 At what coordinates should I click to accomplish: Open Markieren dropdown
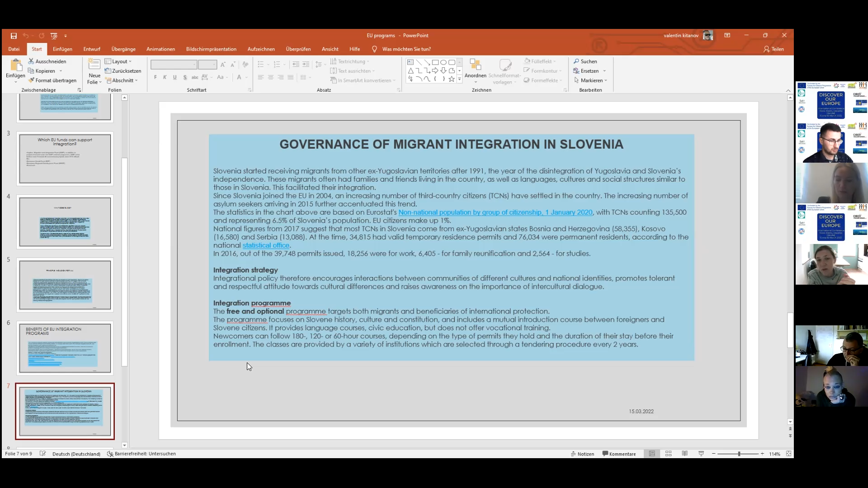click(590, 80)
